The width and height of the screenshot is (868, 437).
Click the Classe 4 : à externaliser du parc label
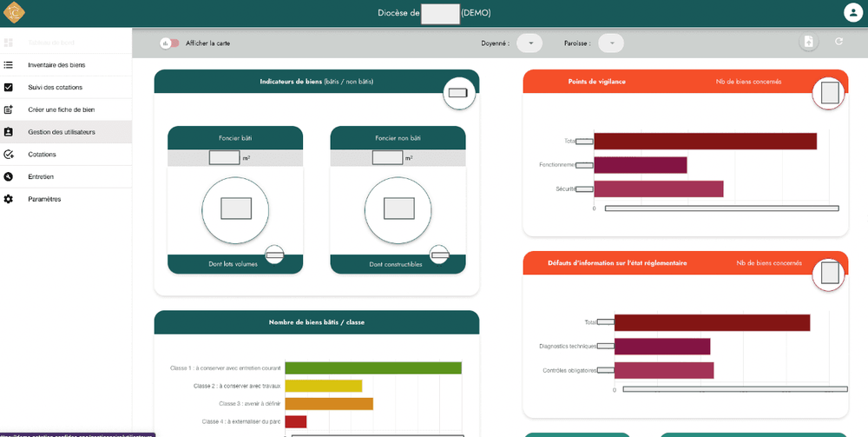point(241,421)
